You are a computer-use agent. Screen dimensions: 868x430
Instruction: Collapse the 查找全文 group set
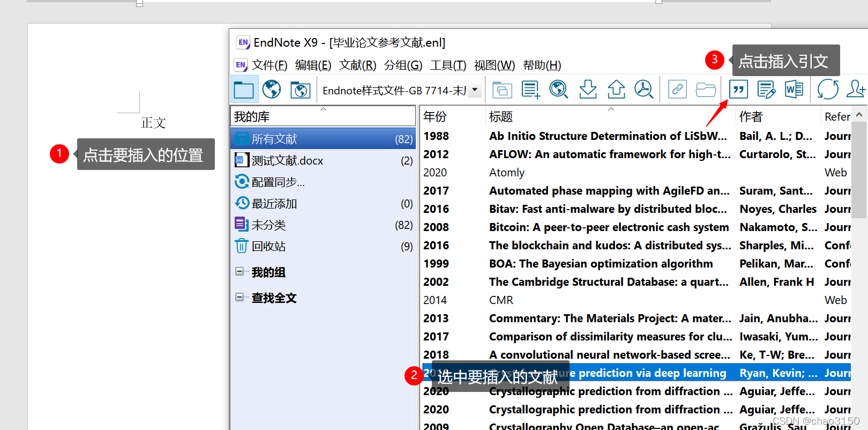[x=240, y=297]
